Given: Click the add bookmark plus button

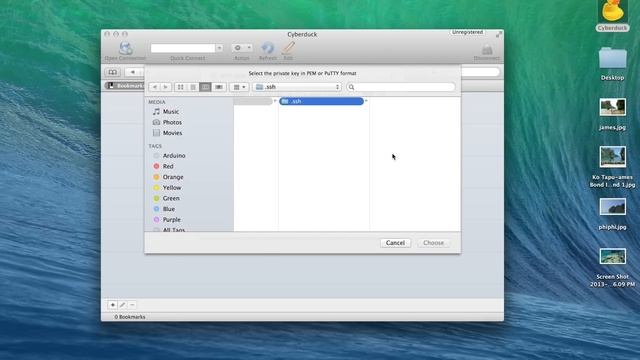Looking at the screenshot, I should pos(113,305).
